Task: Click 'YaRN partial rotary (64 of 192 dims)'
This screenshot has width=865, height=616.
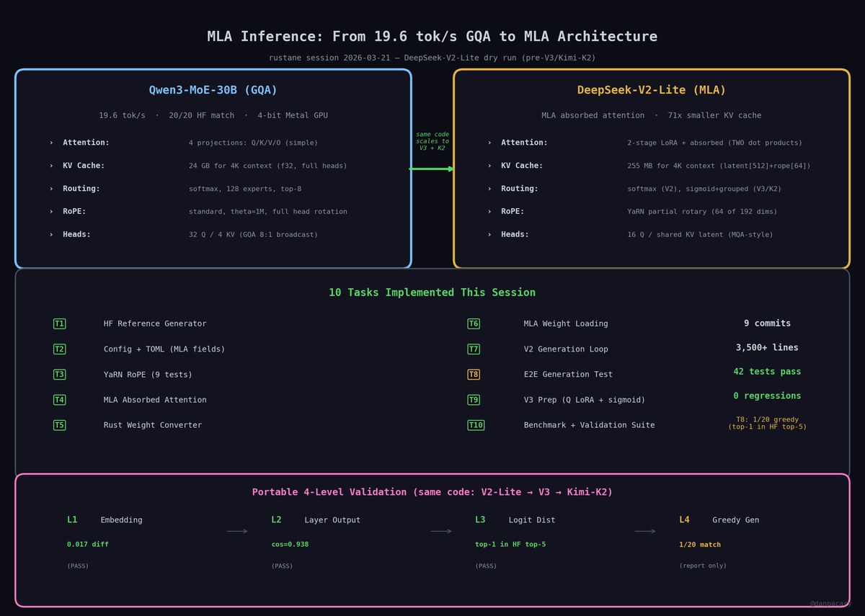Action: click(702, 212)
